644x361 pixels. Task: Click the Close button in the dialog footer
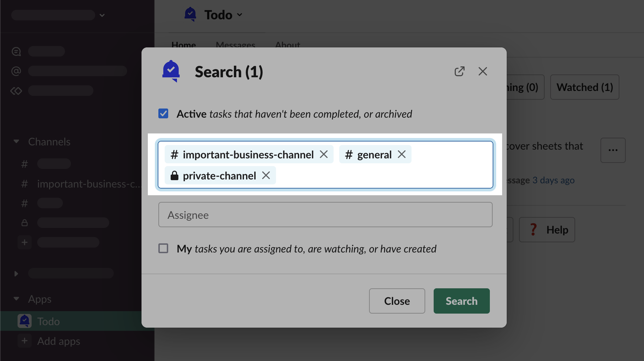397,301
